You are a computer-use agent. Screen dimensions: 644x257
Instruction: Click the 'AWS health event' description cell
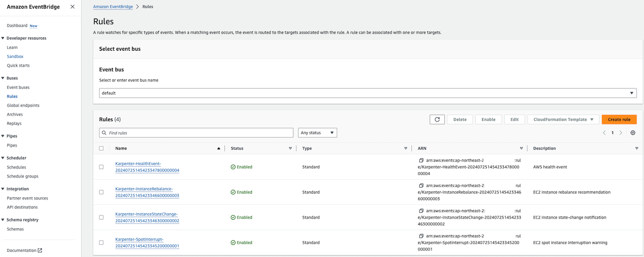(x=550, y=167)
